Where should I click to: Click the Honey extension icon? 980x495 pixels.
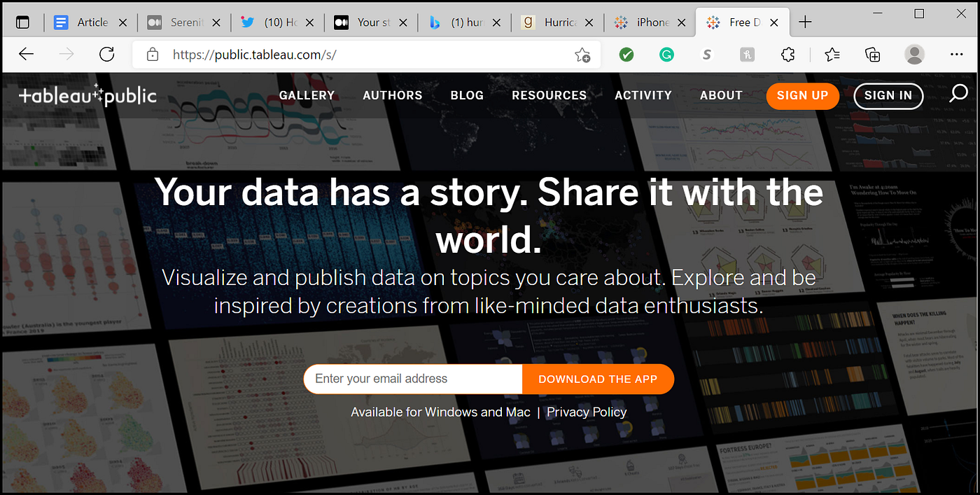(747, 54)
